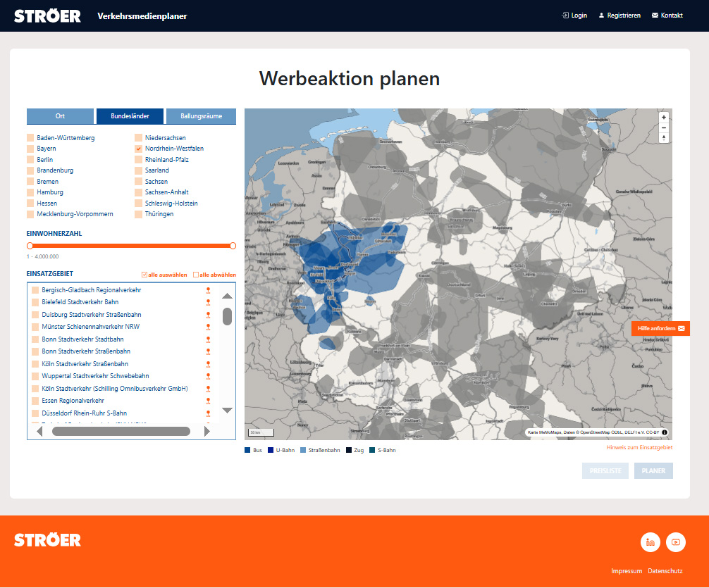The width and height of the screenshot is (709, 588).
Task: Click the Einwohnerzahl slider left handle
Action: pyautogui.click(x=30, y=246)
